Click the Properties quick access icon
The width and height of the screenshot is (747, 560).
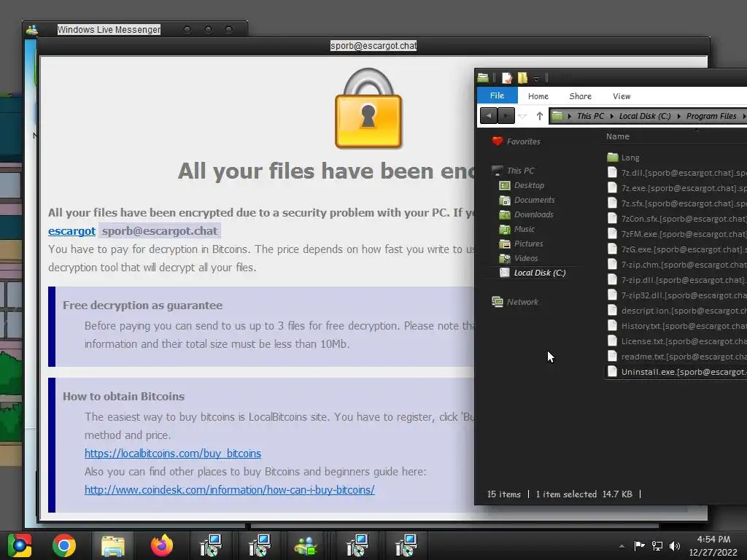click(507, 77)
